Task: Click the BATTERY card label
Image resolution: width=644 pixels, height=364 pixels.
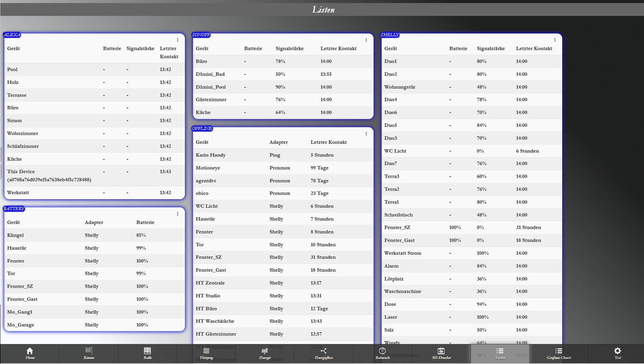Action: click(x=14, y=208)
